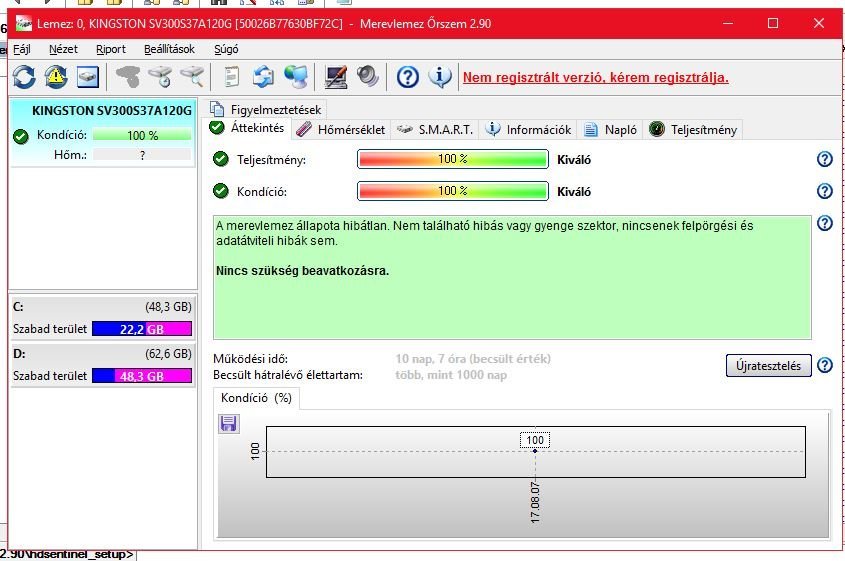Click the sidebar Kondíció 100 % green bar
This screenshot has height=561, width=845.
tap(142, 135)
